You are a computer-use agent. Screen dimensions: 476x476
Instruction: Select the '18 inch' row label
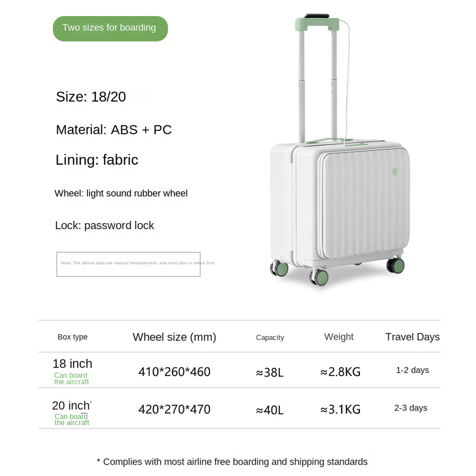click(x=72, y=364)
